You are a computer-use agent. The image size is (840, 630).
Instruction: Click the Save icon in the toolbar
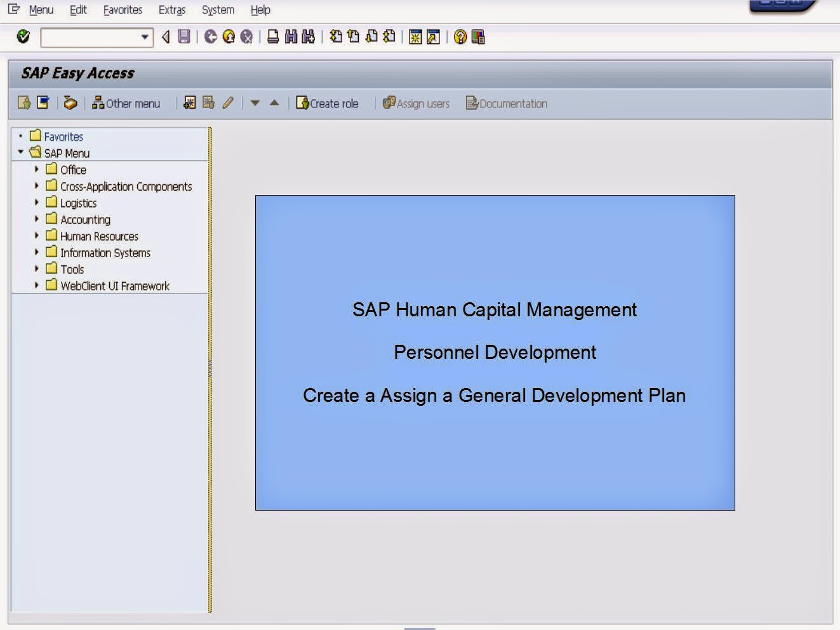click(182, 37)
